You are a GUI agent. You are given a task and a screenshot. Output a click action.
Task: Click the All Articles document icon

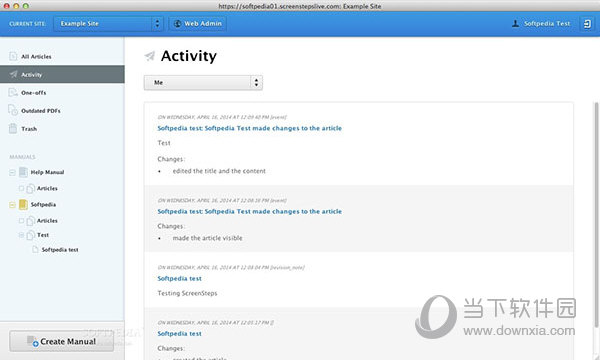click(x=13, y=56)
